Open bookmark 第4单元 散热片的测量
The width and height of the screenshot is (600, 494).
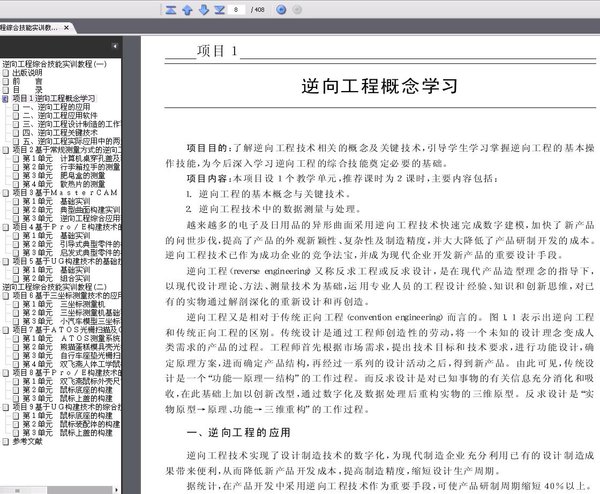[x=64, y=184]
